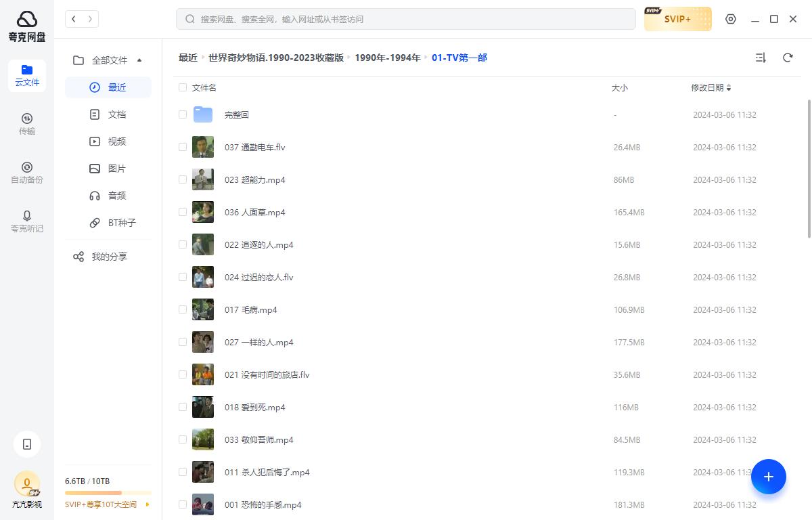The width and height of the screenshot is (812, 520).
Task: Select all files via the header checkbox
Action: [183, 87]
